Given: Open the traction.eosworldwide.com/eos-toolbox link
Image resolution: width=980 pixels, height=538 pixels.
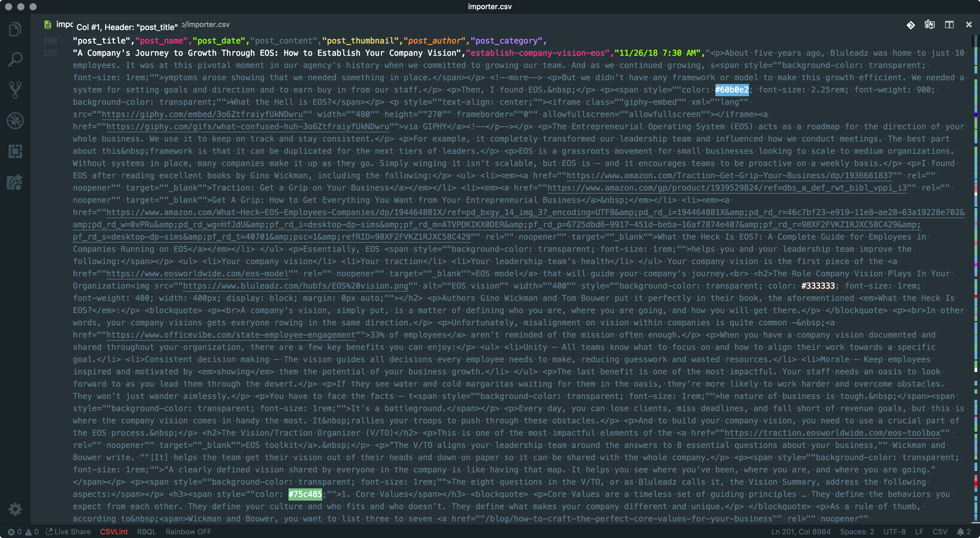Looking at the screenshot, I should pos(832,433).
